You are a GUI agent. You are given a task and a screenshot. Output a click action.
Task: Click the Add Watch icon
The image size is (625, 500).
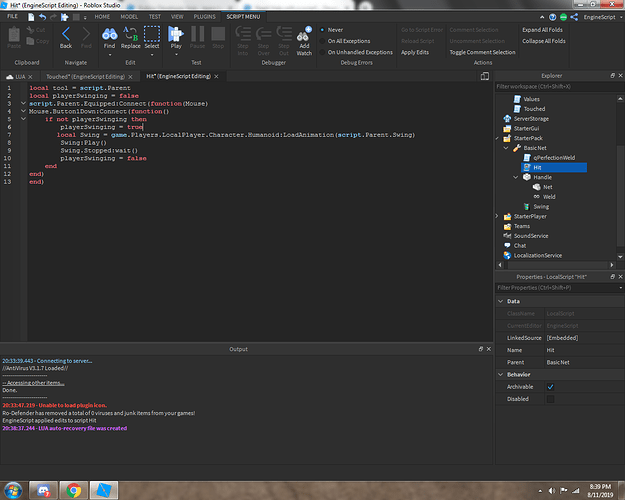304,33
